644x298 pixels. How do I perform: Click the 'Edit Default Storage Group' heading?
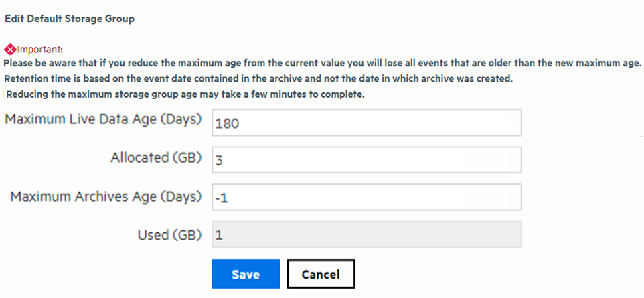pyautogui.click(x=70, y=19)
